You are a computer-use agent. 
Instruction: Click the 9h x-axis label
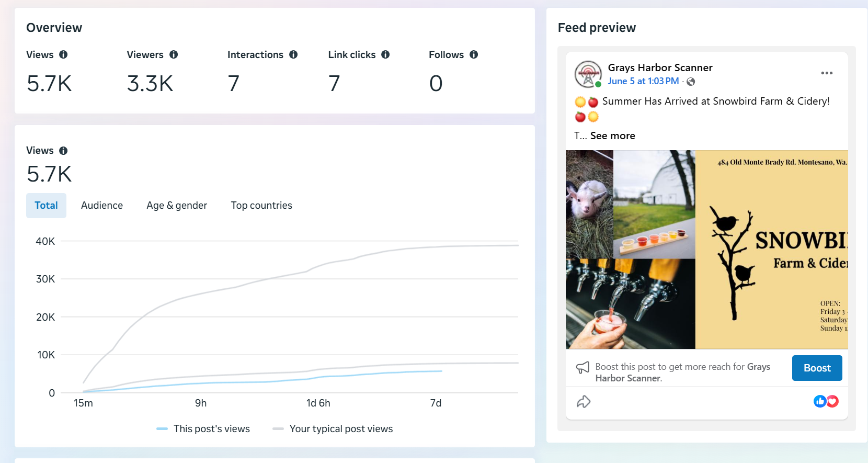[x=201, y=403]
